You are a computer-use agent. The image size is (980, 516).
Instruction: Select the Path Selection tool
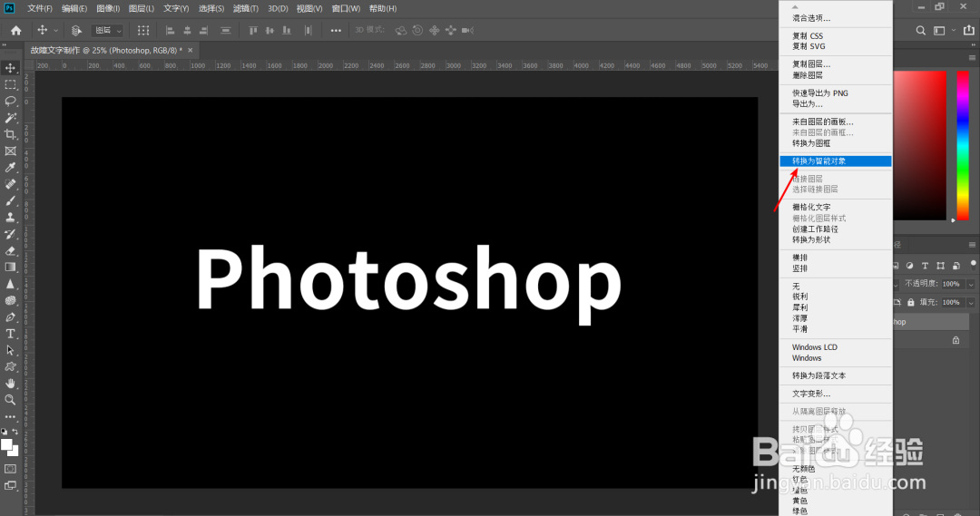pyautogui.click(x=11, y=350)
